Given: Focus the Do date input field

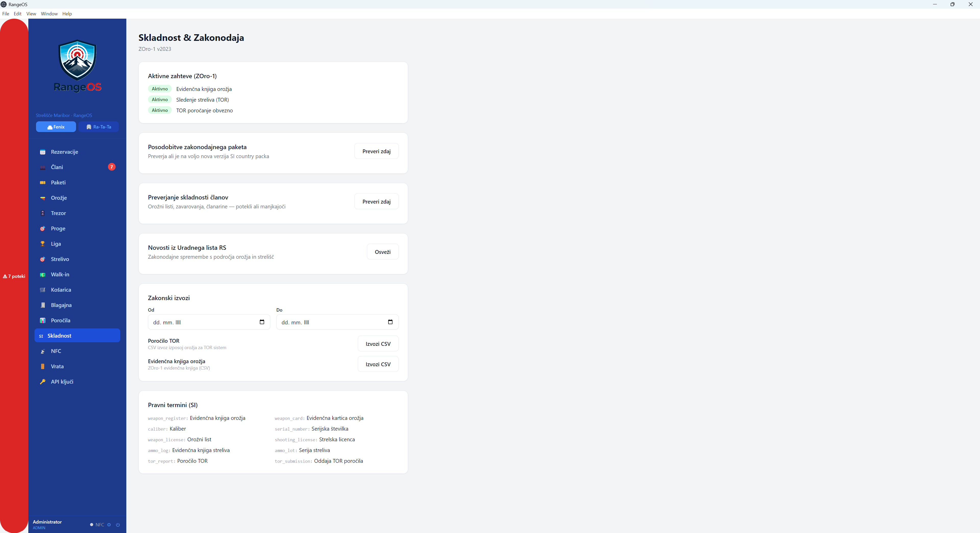Looking at the screenshot, I should coord(337,322).
